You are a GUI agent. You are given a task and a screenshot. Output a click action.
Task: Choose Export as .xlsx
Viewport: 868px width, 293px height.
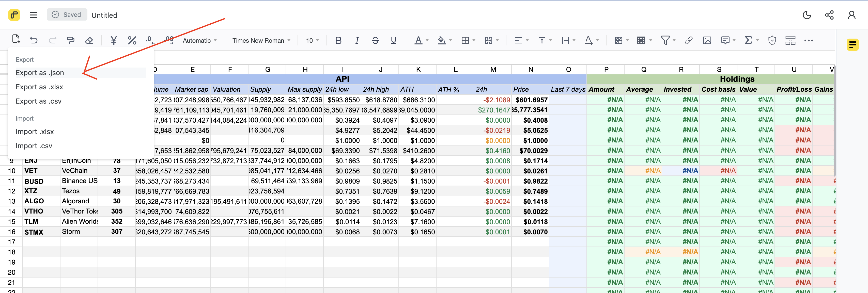point(39,87)
